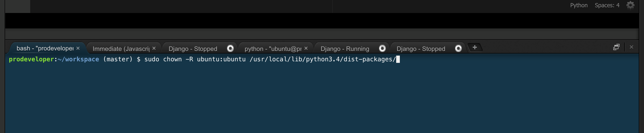This screenshot has width=644, height=133.
Task: Select the rightmost Django - Stopped tab
Action: point(421,49)
